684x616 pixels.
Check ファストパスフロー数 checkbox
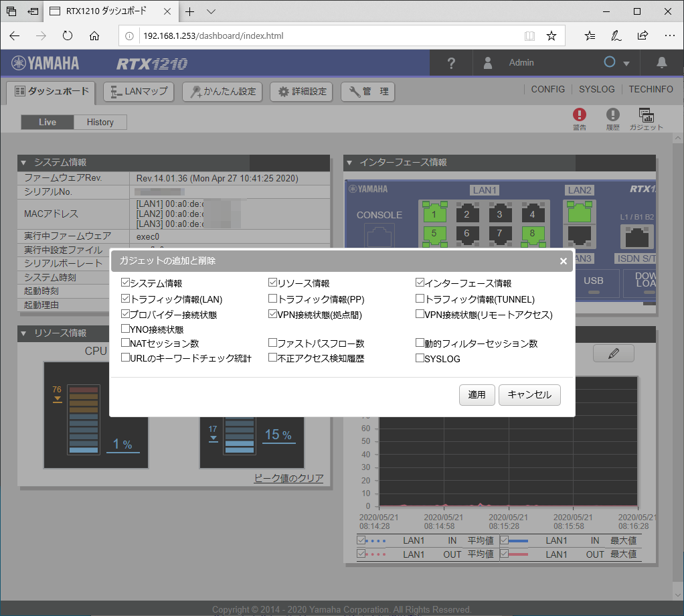point(272,343)
